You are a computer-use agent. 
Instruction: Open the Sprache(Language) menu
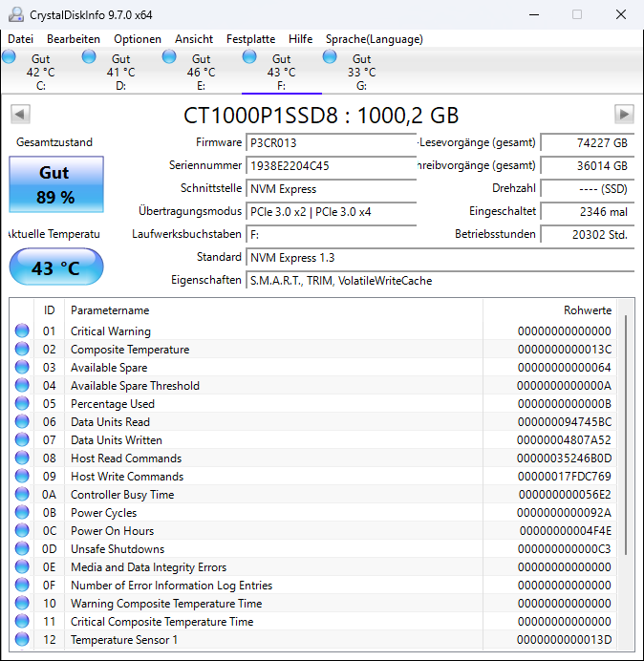tap(375, 39)
